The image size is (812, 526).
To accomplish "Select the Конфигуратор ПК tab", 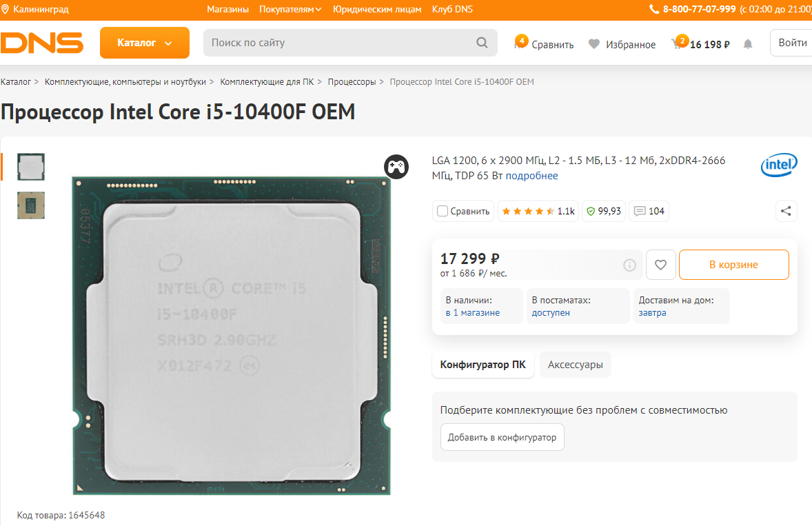I will [483, 365].
